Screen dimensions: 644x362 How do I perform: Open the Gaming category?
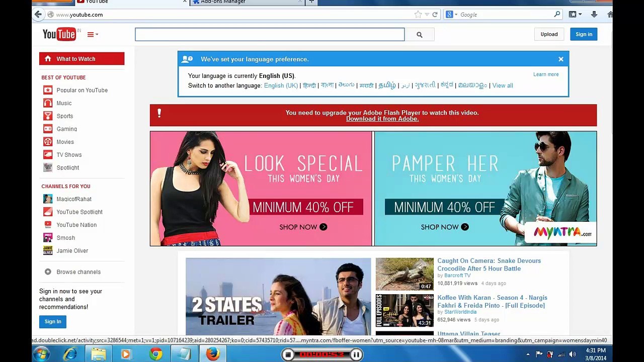(66, 129)
